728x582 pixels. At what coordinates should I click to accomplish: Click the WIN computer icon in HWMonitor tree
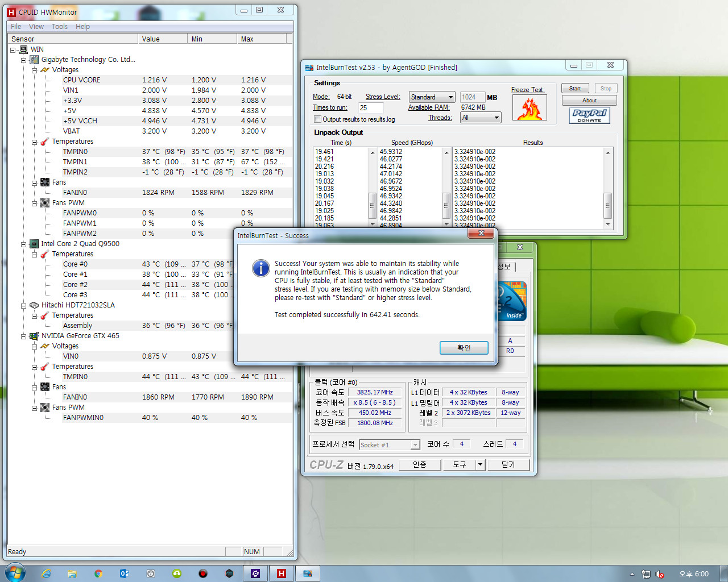pyautogui.click(x=24, y=49)
